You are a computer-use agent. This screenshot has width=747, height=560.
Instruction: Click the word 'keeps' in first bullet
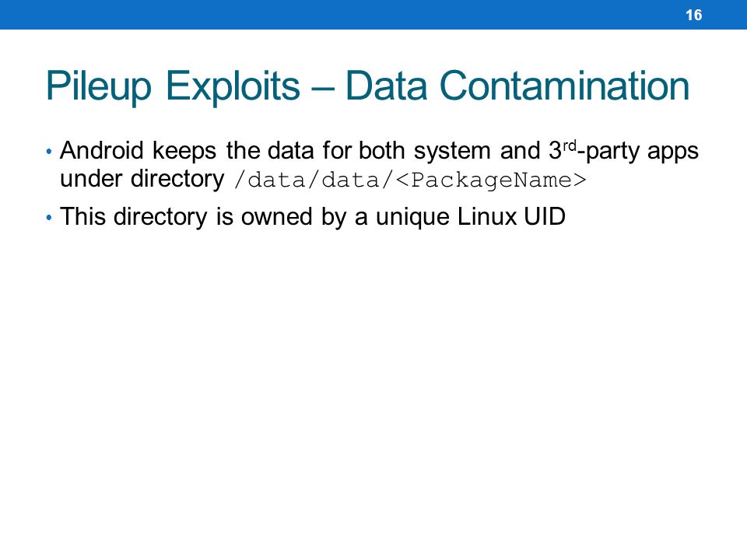point(184,152)
